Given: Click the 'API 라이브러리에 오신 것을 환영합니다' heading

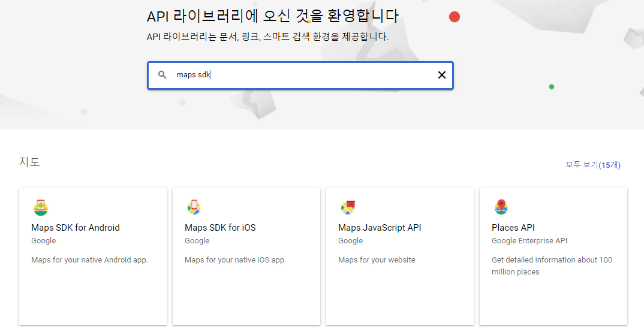Looking at the screenshot, I should coord(273,16).
